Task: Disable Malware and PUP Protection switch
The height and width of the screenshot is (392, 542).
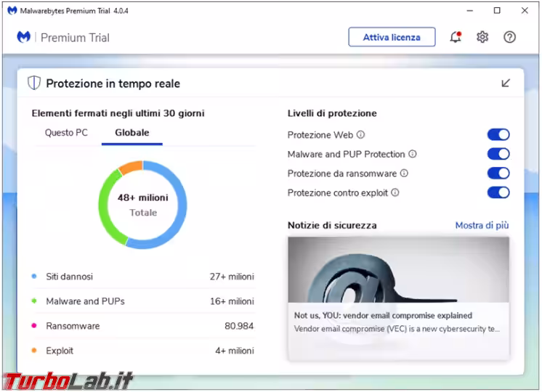Action: tap(498, 154)
